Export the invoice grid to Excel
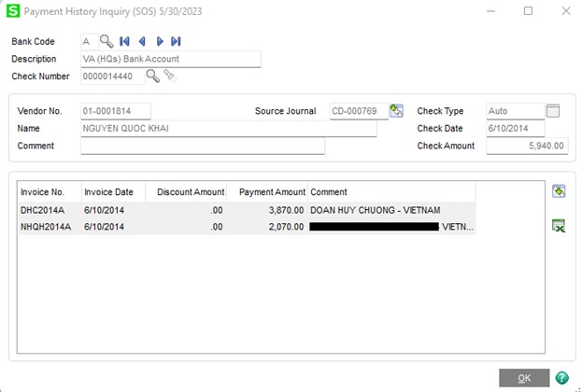 (559, 225)
